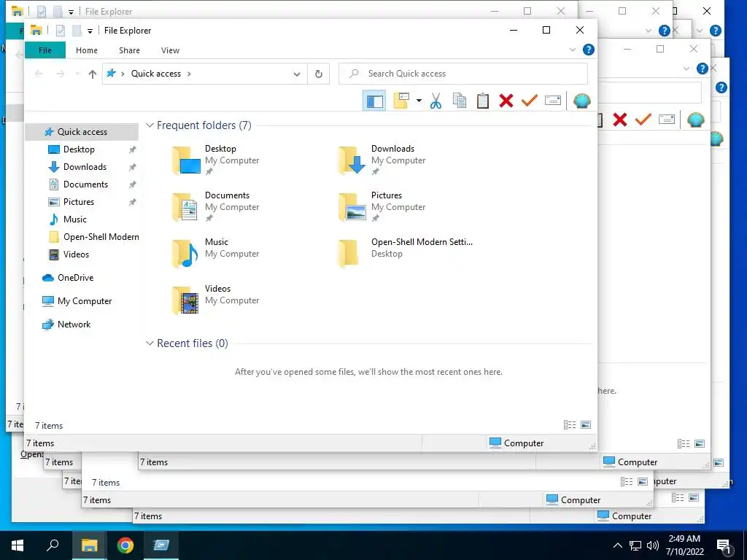Open the volume speaker tray icon

tap(653, 545)
